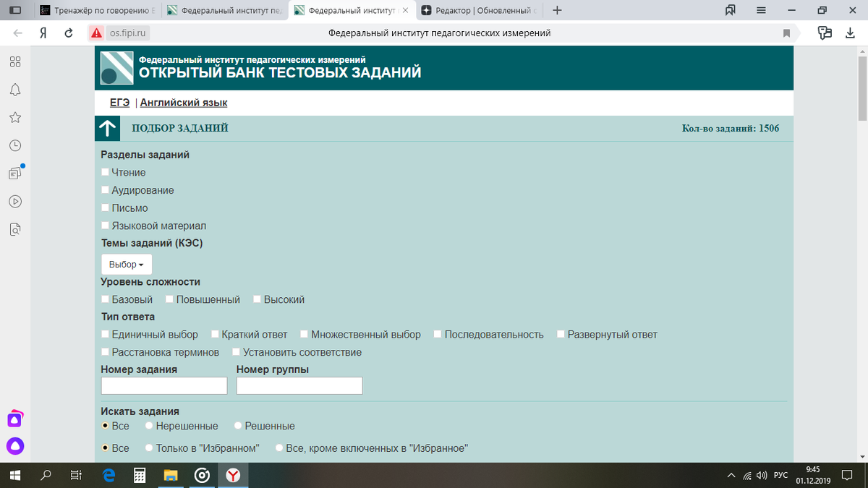Enable Базовый difficulty level checkbox
Image resolution: width=868 pixels, height=488 pixels.
105,299
